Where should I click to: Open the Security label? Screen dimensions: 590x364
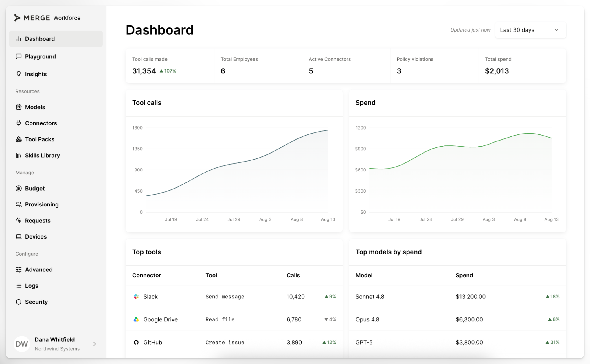click(x=36, y=302)
